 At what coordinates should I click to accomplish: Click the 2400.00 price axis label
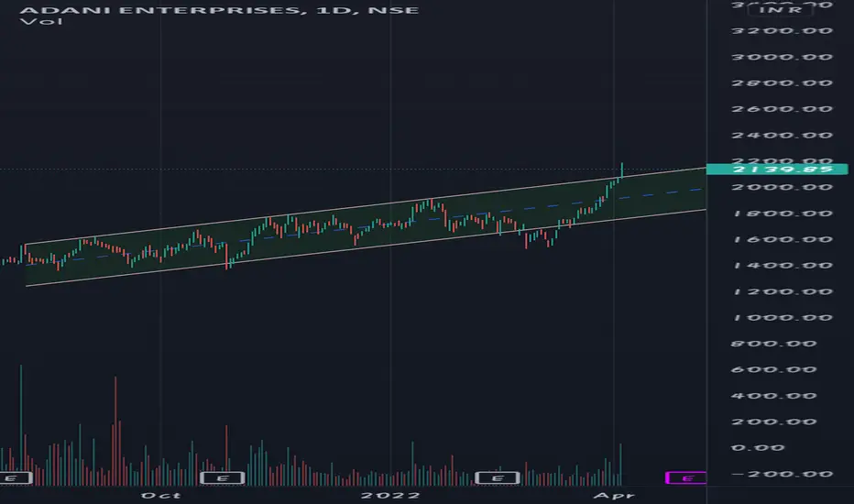pyautogui.click(x=782, y=135)
